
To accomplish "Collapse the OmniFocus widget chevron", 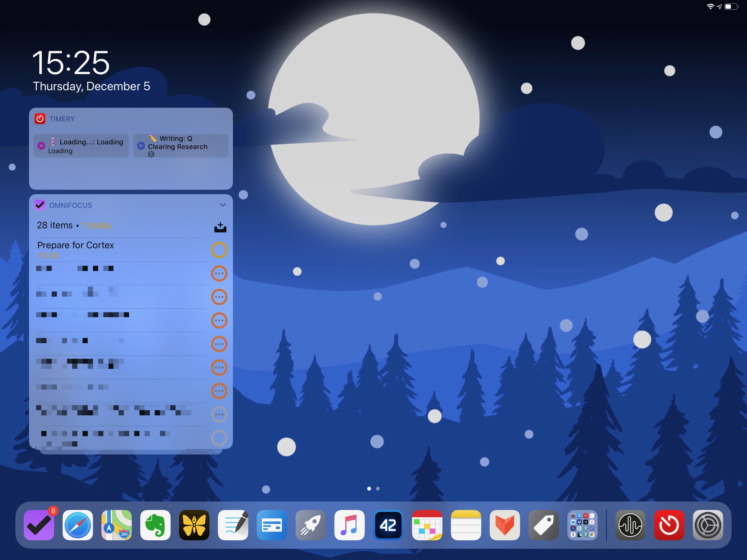I will [x=223, y=205].
